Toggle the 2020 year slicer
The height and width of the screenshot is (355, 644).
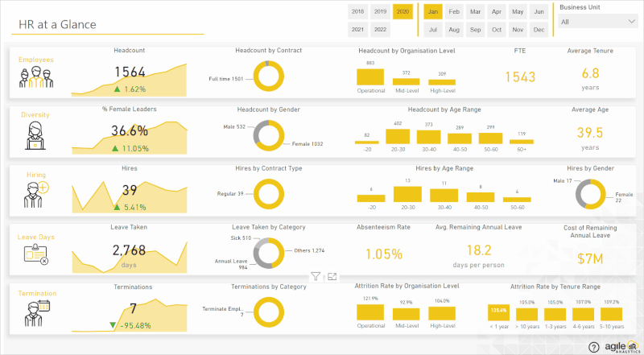402,12
